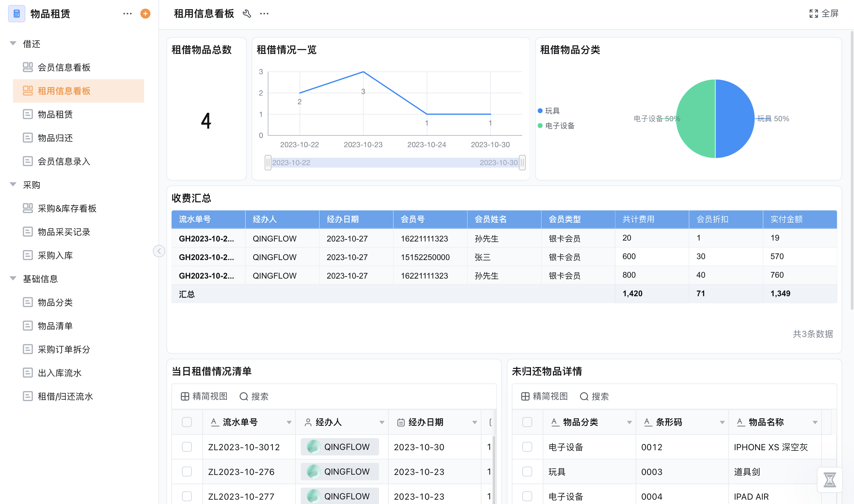Viewport: 854px width, 504px height.
Task: Click the 会员信息看板 dashboard icon
Action: [x=28, y=67]
